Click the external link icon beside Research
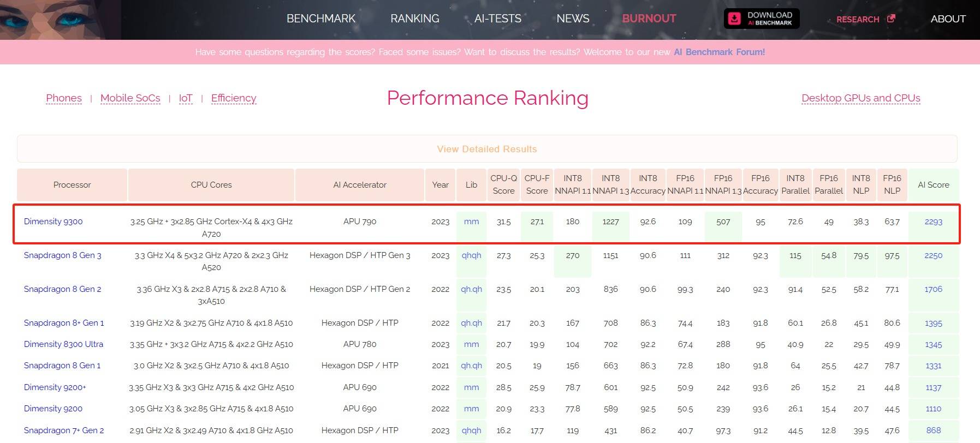The width and height of the screenshot is (980, 443). (x=891, y=19)
